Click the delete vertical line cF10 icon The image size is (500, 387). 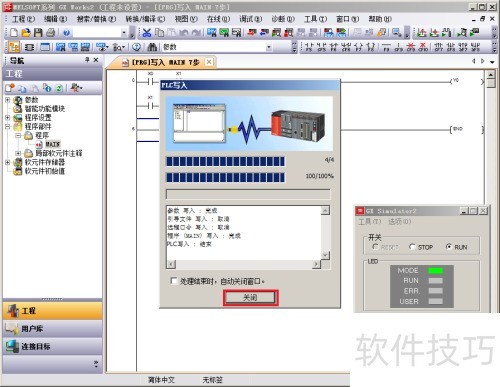pyautogui.click(x=423, y=47)
